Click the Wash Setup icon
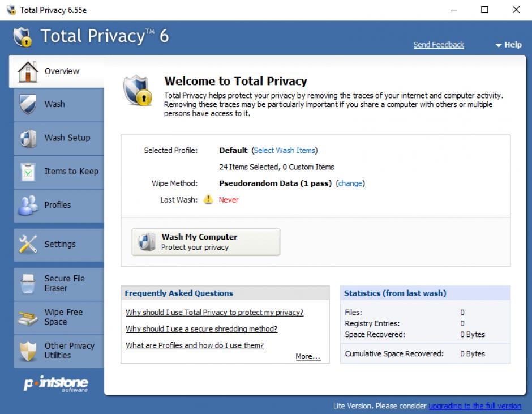This screenshot has height=414, width=532. coord(28,138)
